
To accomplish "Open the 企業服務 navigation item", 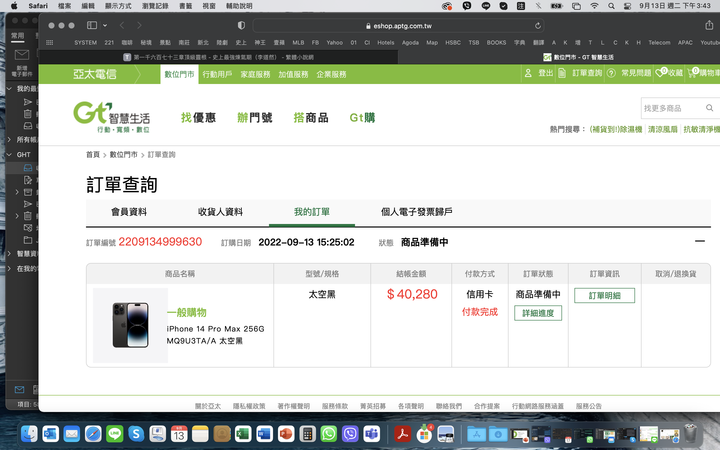I will pyautogui.click(x=331, y=74).
